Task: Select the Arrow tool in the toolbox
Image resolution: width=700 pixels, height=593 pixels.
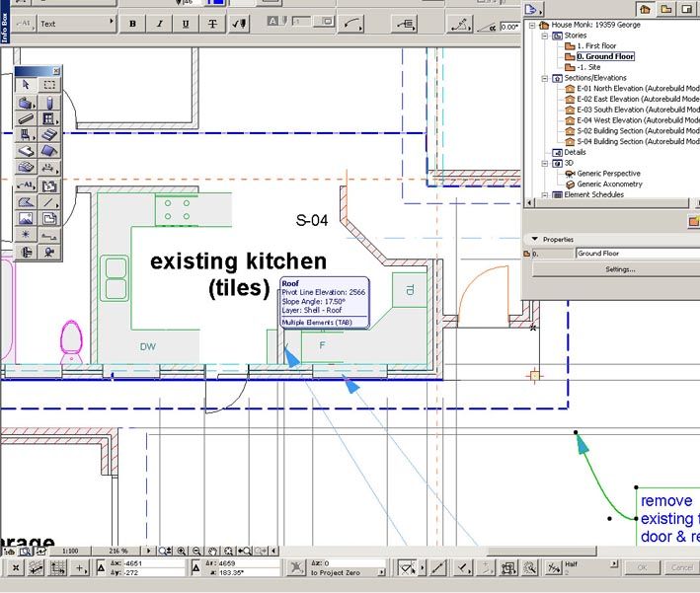Action: tap(26, 85)
